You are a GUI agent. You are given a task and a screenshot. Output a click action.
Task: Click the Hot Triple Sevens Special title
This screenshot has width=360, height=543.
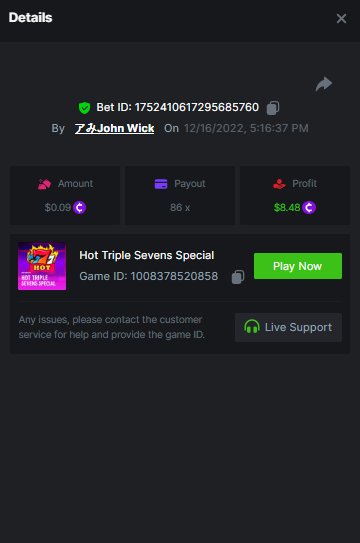(x=147, y=255)
